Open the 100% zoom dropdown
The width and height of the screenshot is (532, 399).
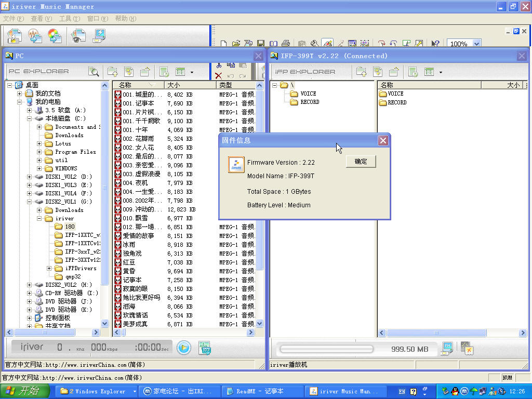tap(477, 44)
